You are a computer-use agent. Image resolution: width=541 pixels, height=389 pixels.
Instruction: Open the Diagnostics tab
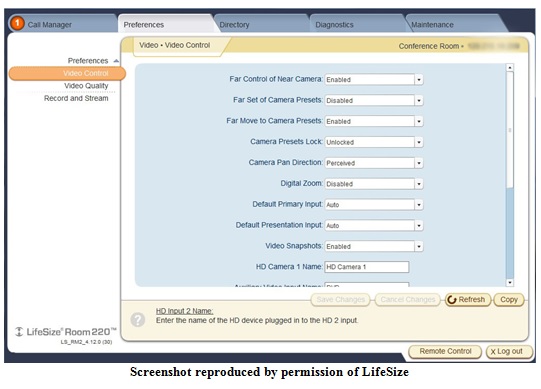pyautogui.click(x=334, y=25)
